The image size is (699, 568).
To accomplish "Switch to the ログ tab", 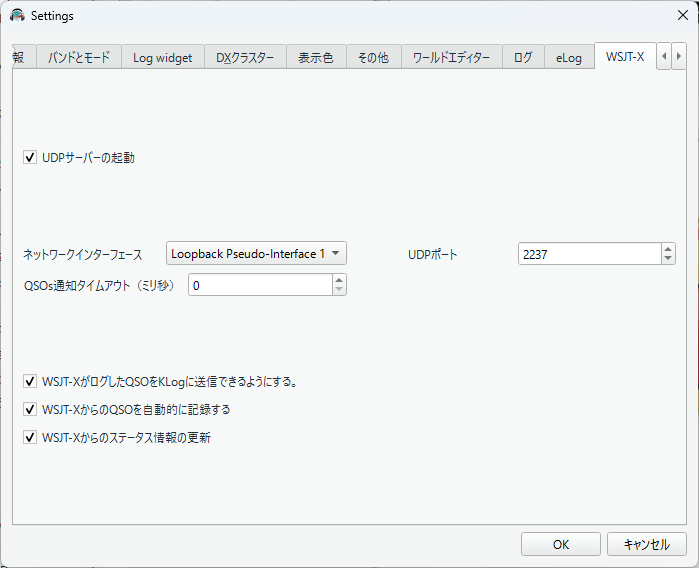I will [x=523, y=57].
